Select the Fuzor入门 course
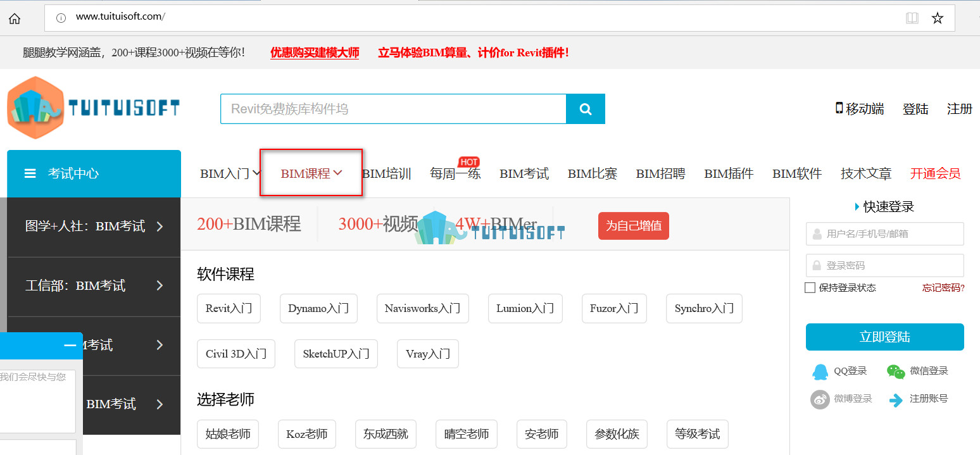The width and height of the screenshot is (980, 455). click(x=614, y=309)
